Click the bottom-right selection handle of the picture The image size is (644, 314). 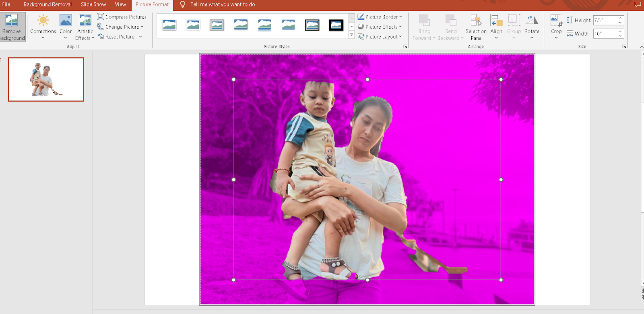[501, 280]
